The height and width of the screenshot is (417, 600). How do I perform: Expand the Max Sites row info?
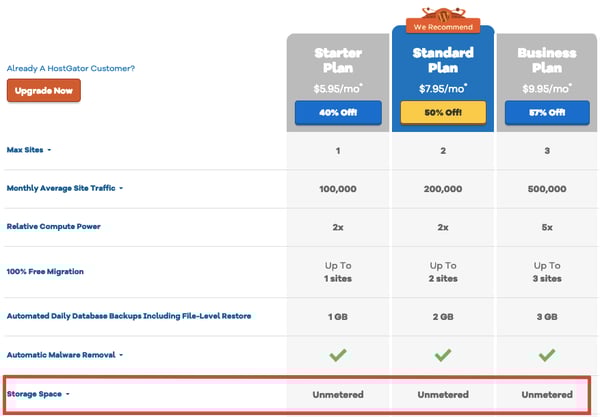point(49,150)
